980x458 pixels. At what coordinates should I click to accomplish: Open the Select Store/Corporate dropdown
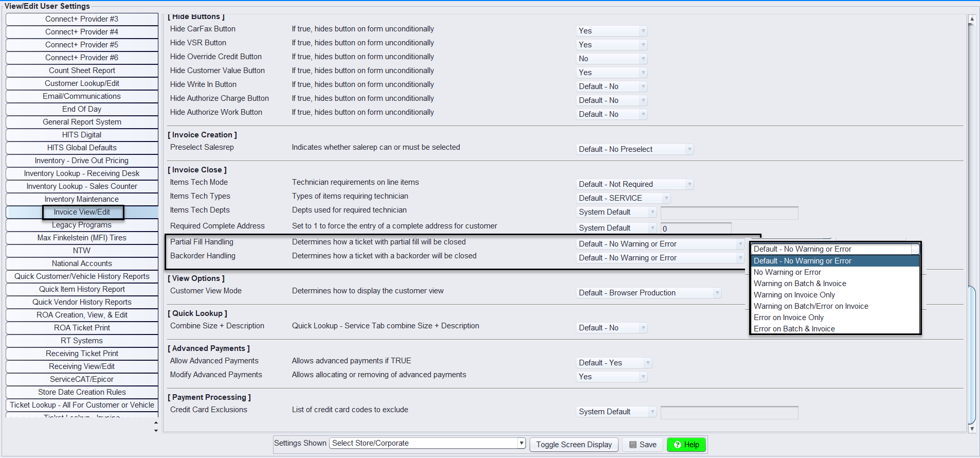click(428, 443)
